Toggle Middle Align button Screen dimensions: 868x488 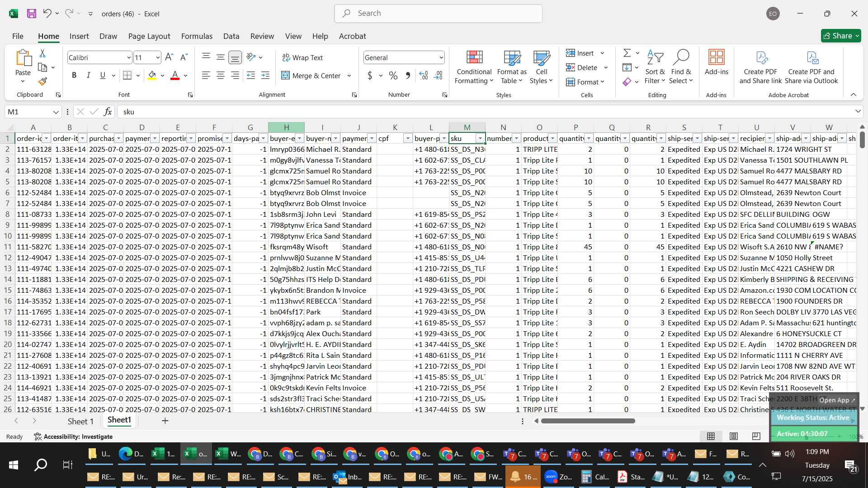coord(221,57)
